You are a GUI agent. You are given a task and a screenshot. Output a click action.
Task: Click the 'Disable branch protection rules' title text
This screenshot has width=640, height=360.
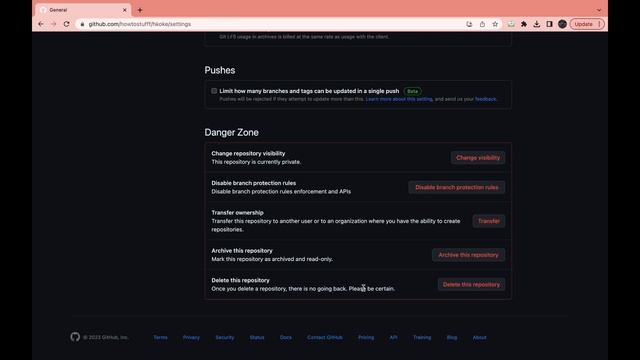point(253,183)
